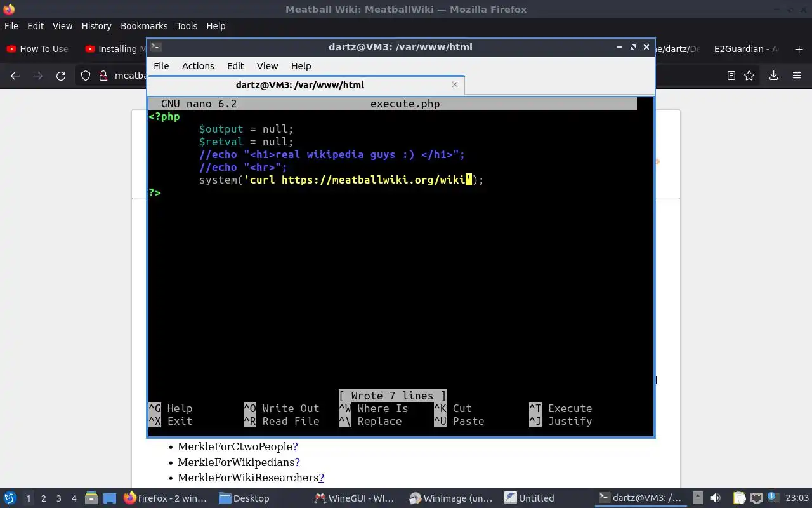Viewport: 812px width, 508px height.
Task: Click the closing '?>' PHP tag
Action: [x=155, y=192]
